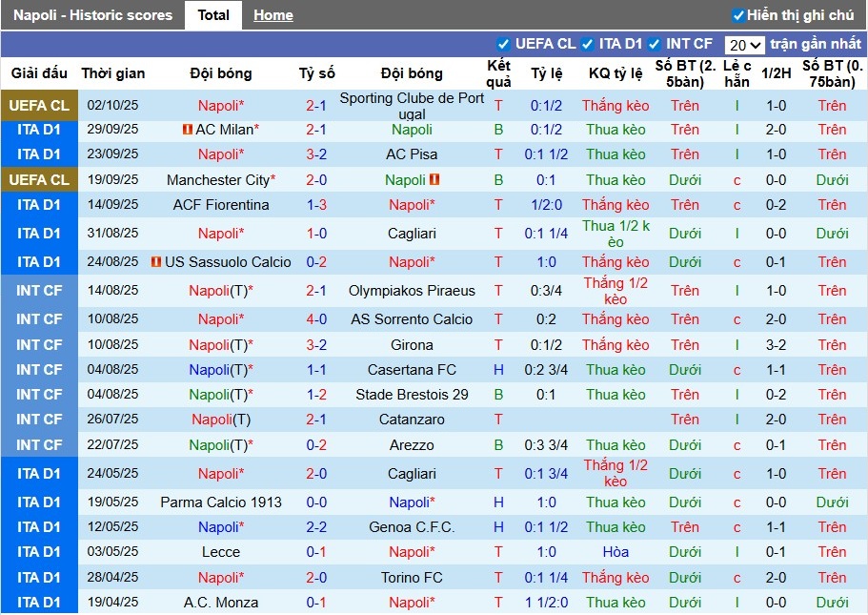Click red card icon next to US Sassuolo Calcio
868x615 pixels.
(156, 262)
